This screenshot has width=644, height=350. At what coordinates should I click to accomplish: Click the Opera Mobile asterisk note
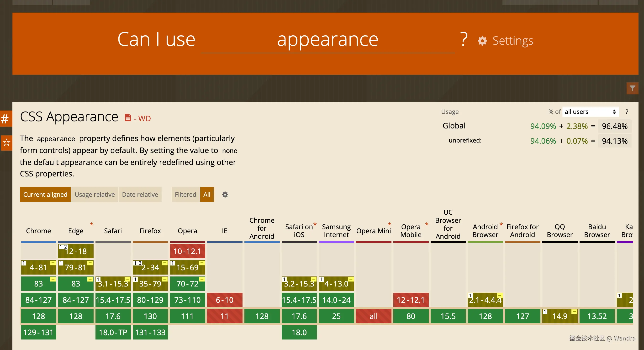[x=427, y=224]
